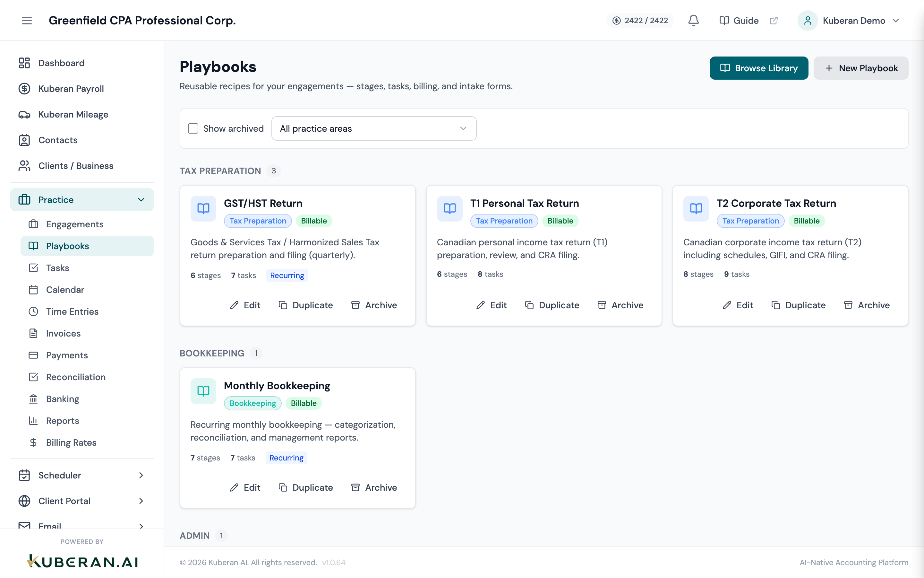The width and height of the screenshot is (924, 578).
Task: Click the Client Portal globe icon
Action: tap(24, 501)
